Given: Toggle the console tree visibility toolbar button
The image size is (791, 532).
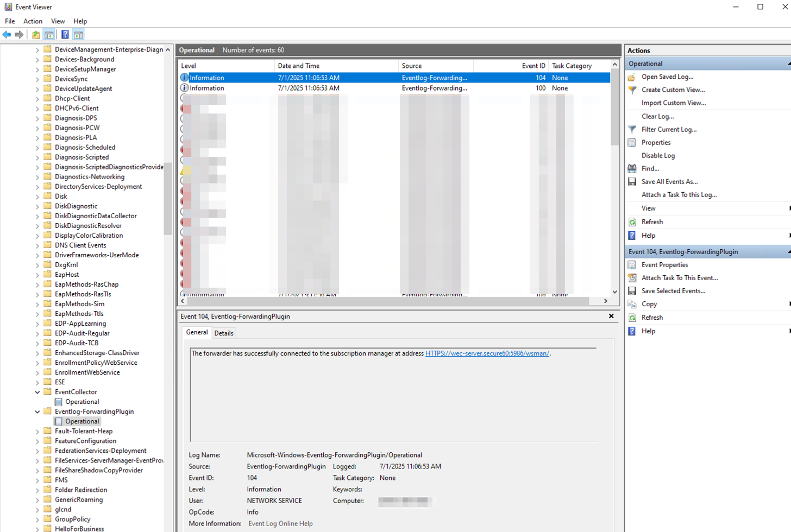Looking at the screenshot, I should [49, 34].
